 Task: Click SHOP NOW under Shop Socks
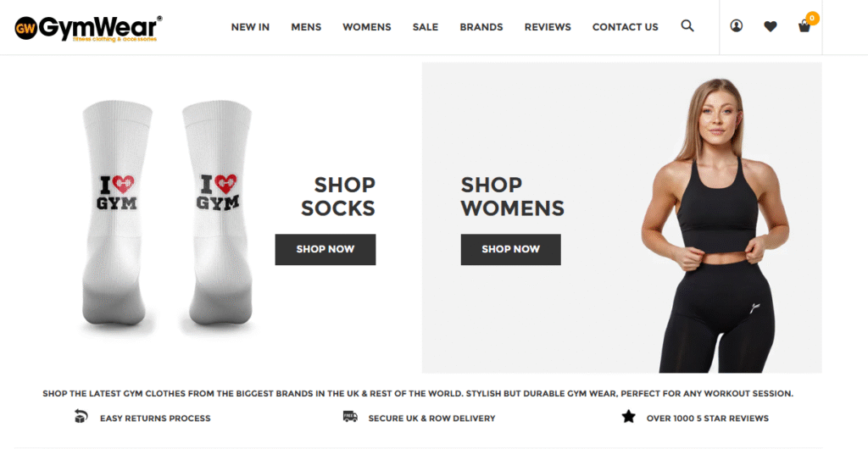click(325, 249)
